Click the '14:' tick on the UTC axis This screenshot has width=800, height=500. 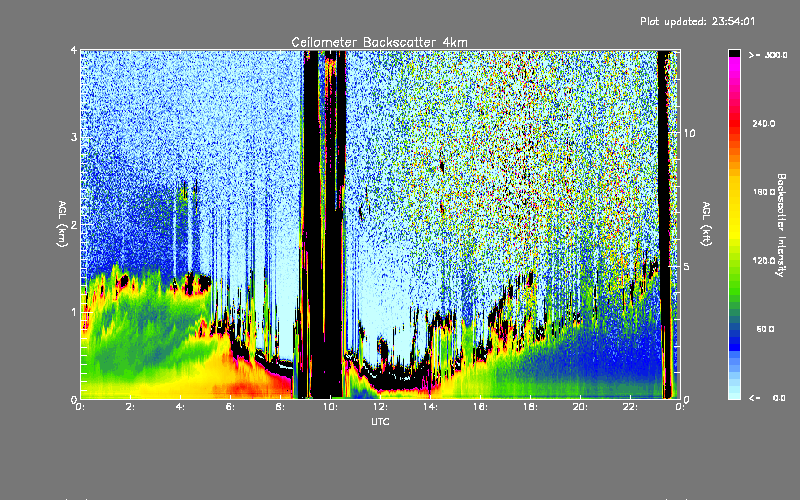(x=430, y=407)
